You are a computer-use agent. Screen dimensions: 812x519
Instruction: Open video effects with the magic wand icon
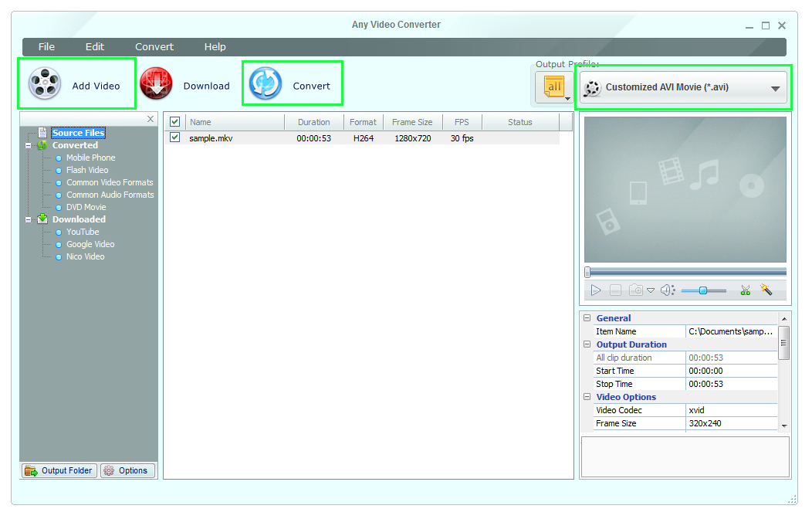coord(766,290)
